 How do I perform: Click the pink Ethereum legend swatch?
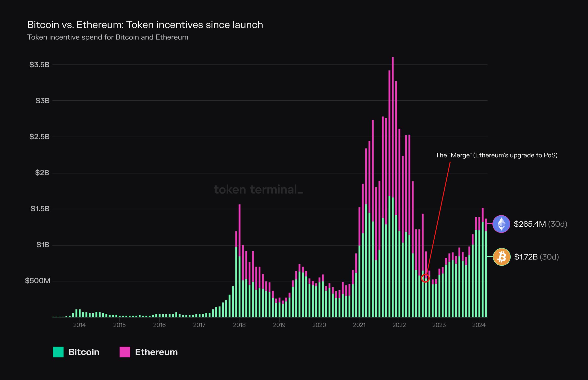[125, 352]
